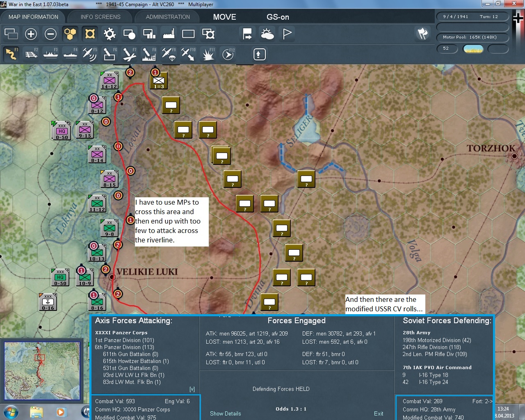Toggle the enemy hexes highlight button
The width and height of the screenshot is (525, 420).
tap(90, 34)
